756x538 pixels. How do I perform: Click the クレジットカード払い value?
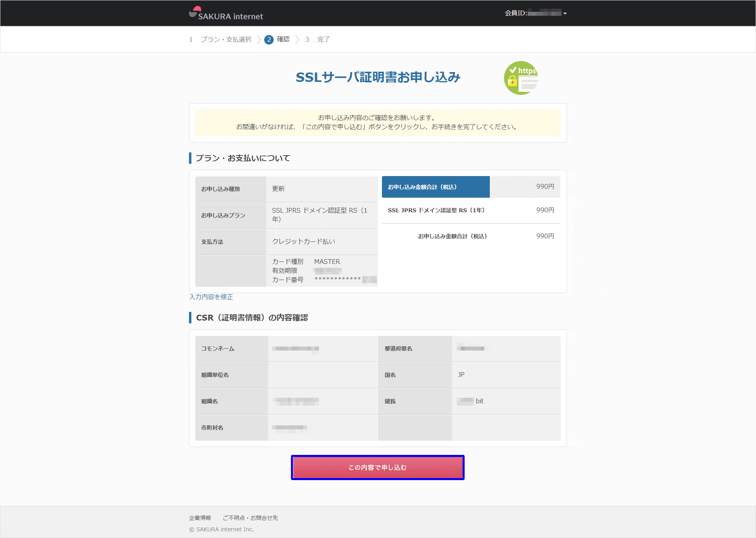[x=304, y=241]
